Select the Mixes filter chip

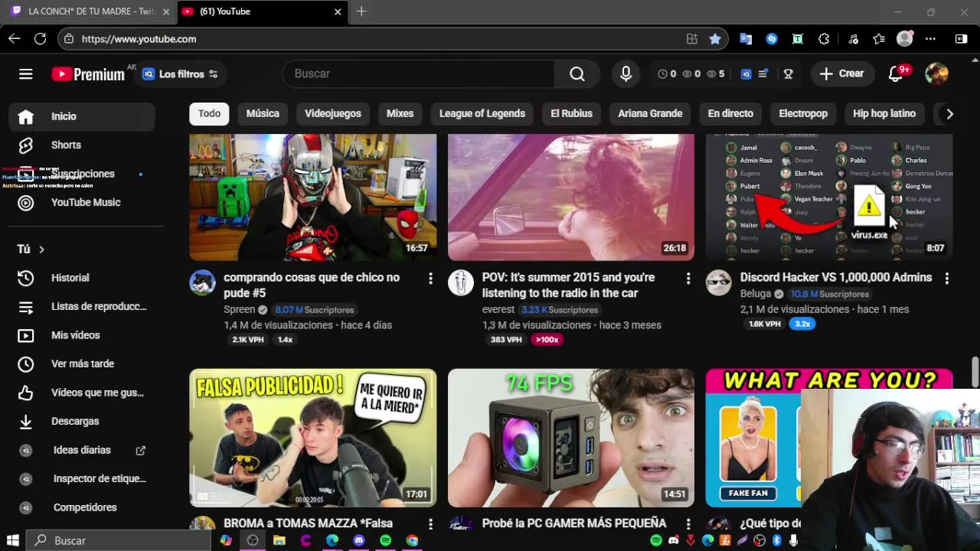[400, 113]
